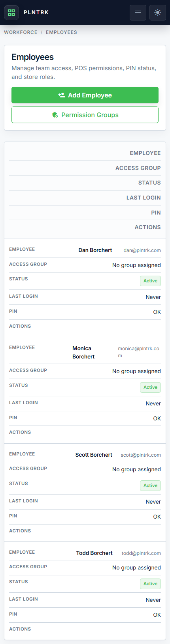170x644 pixels.
Task: Sort by EMPLOYEE column header
Action: tap(145, 153)
